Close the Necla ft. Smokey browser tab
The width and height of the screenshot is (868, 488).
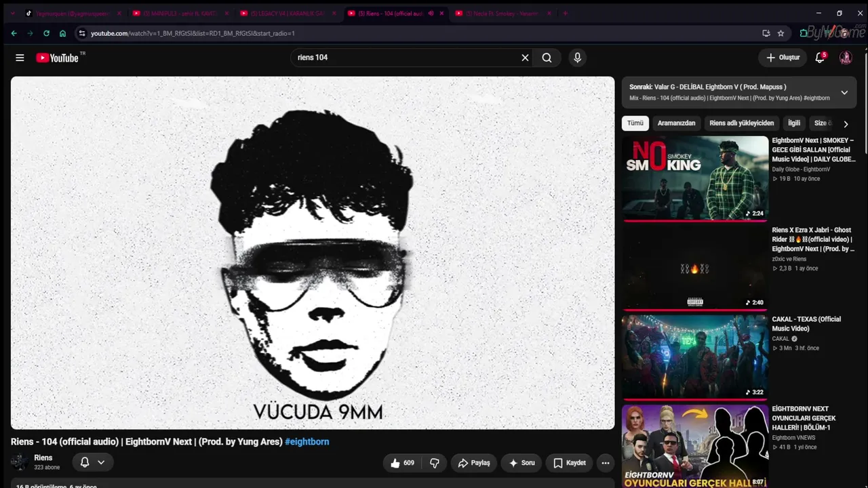point(549,13)
